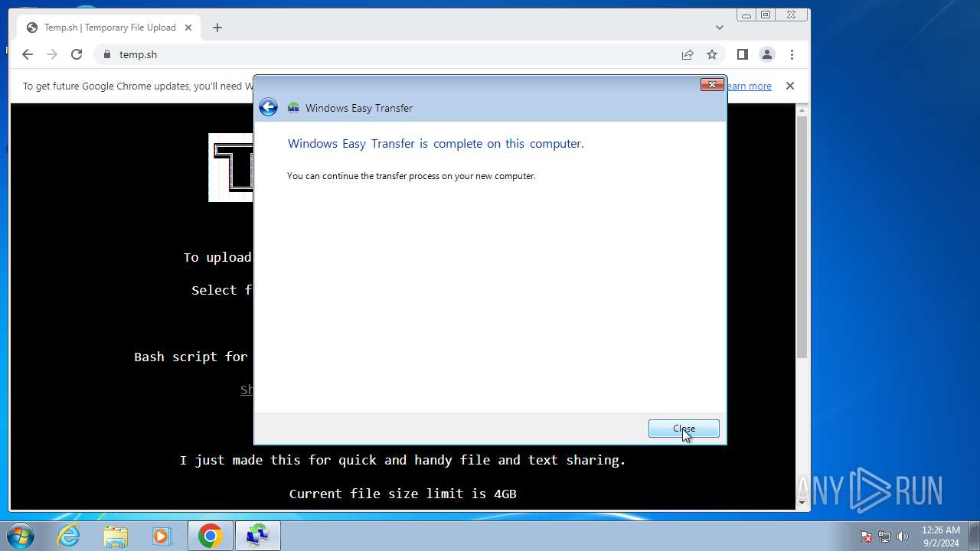This screenshot has width=980, height=551.
Task: Reload the temp.sh page
Action: coord(77,54)
